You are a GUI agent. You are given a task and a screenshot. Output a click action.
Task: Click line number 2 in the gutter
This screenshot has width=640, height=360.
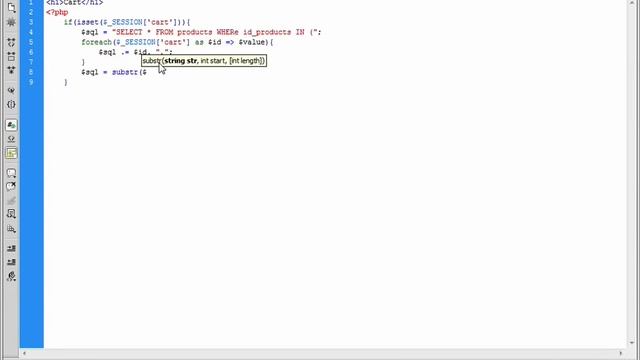31,12
